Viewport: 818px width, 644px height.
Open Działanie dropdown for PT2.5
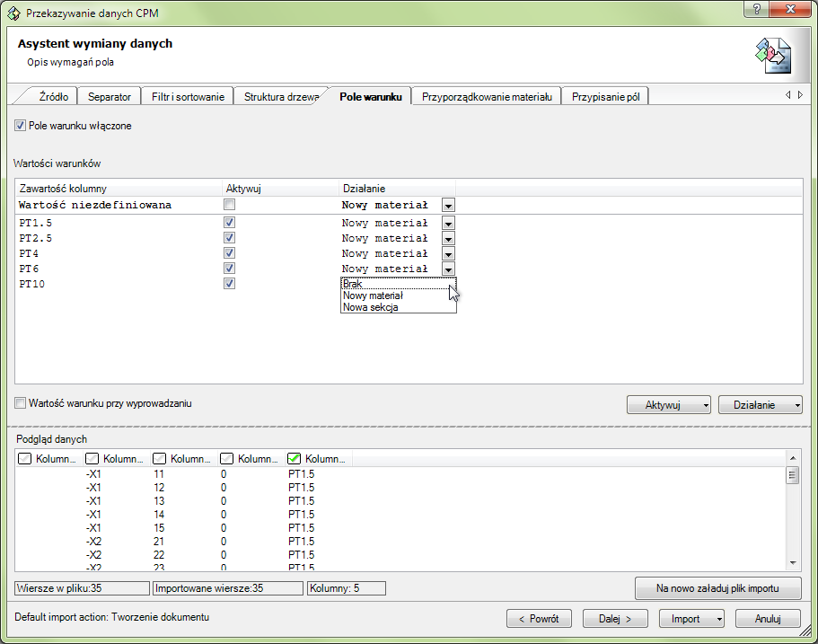coord(448,239)
